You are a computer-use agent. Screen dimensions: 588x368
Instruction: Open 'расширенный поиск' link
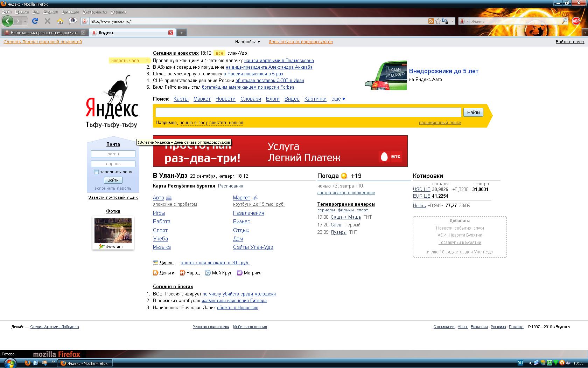[x=440, y=123]
